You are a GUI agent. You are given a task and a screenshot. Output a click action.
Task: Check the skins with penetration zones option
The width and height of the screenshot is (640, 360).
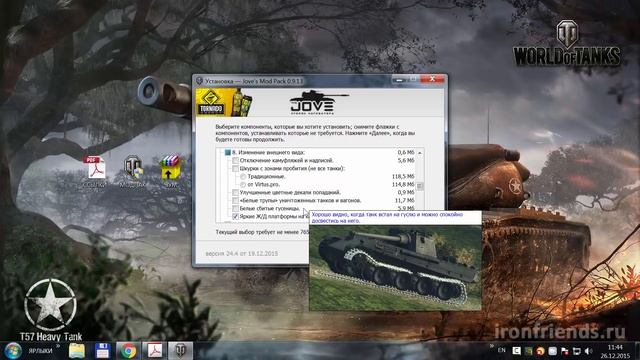236,169
